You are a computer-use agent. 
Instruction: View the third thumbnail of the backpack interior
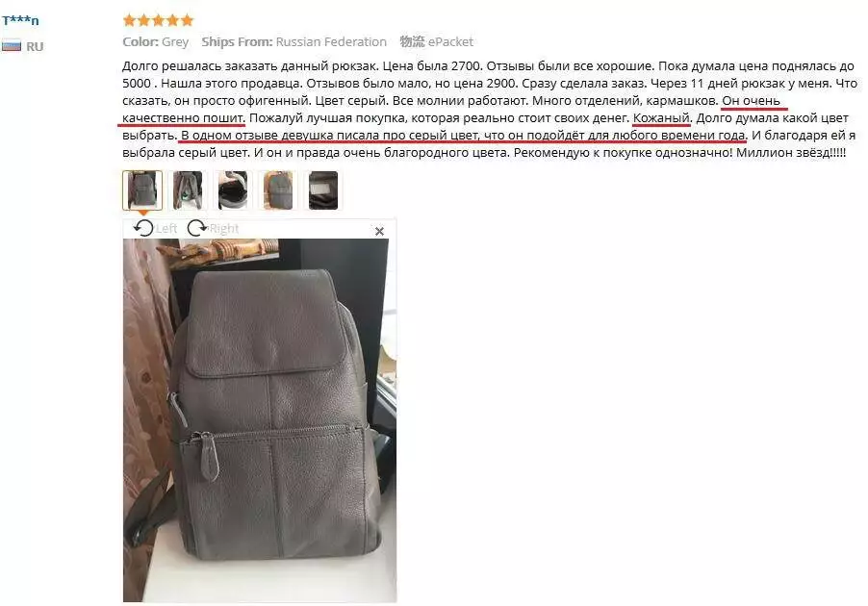click(x=233, y=189)
